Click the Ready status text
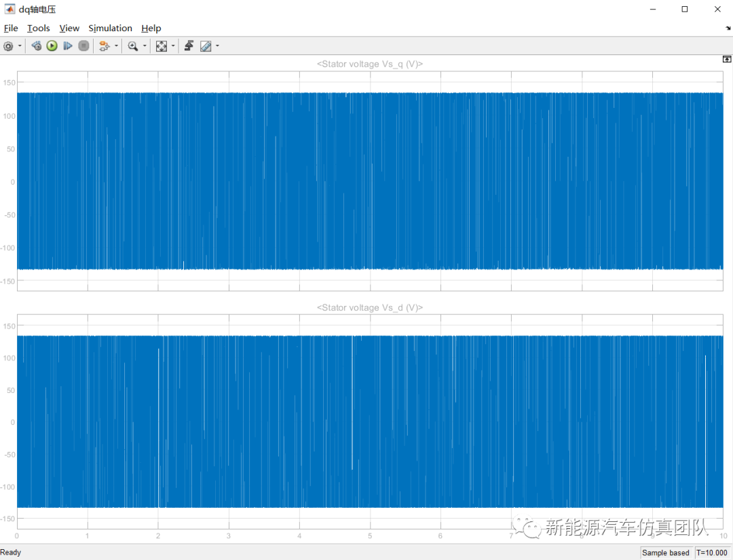Screen dimensions: 733x560 click(11, 553)
